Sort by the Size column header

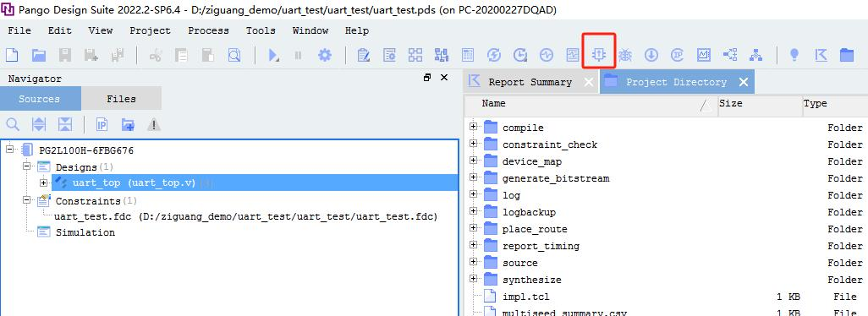(759, 104)
